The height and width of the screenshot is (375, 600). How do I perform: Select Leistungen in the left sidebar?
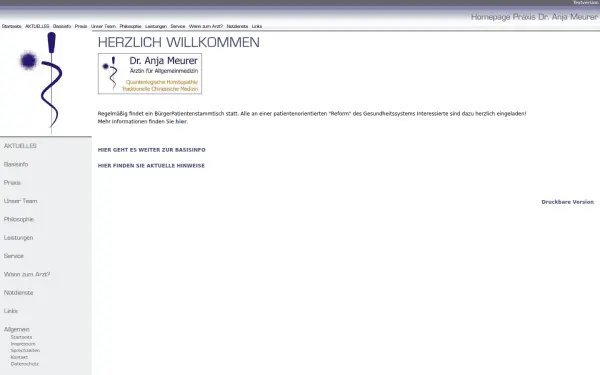(x=18, y=238)
